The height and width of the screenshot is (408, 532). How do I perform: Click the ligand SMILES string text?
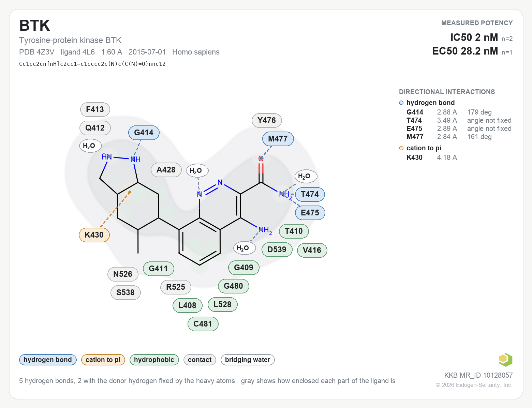[92, 64]
